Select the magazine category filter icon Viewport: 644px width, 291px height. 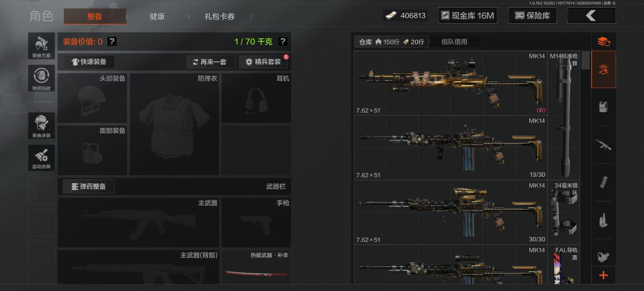(603, 183)
